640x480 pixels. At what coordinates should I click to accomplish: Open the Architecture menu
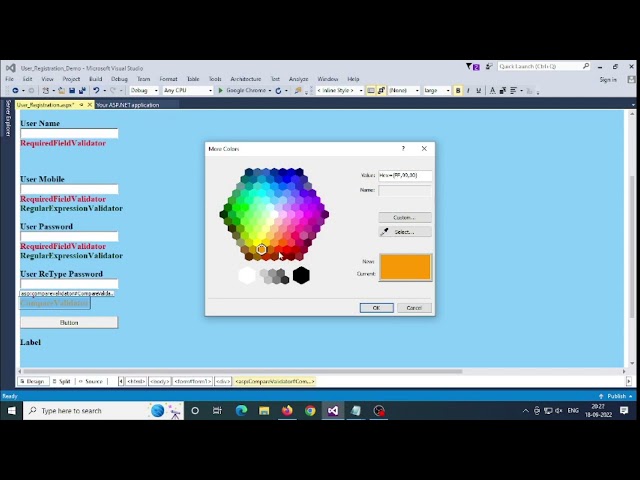pyautogui.click(x=246, y=79)
